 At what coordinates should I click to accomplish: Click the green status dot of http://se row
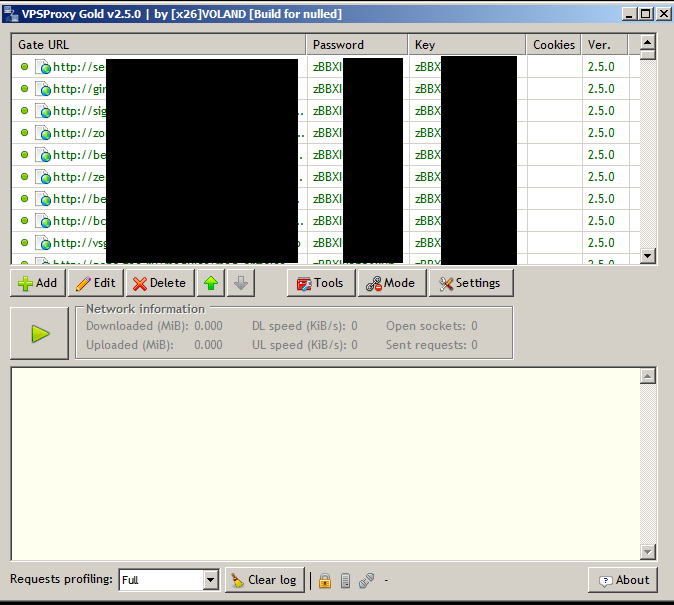[25, 67]
